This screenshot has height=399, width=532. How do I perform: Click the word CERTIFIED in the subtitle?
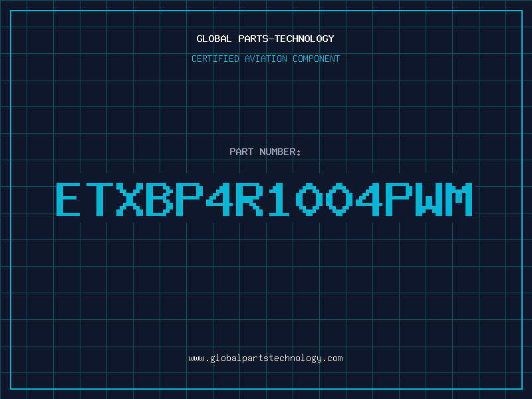[215, 59]
